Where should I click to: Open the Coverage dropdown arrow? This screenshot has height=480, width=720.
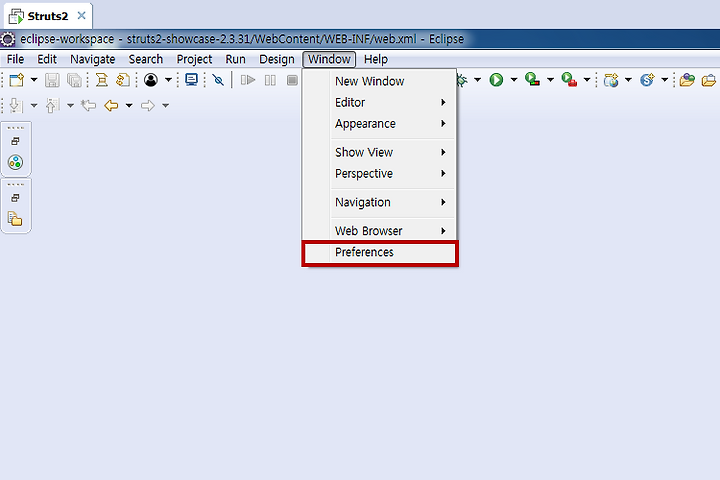point(550,80)
